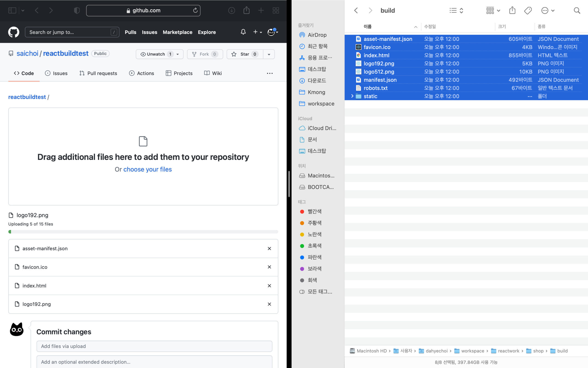The image size is (588, 368).
Task: Star the repository
Action: 245,54
